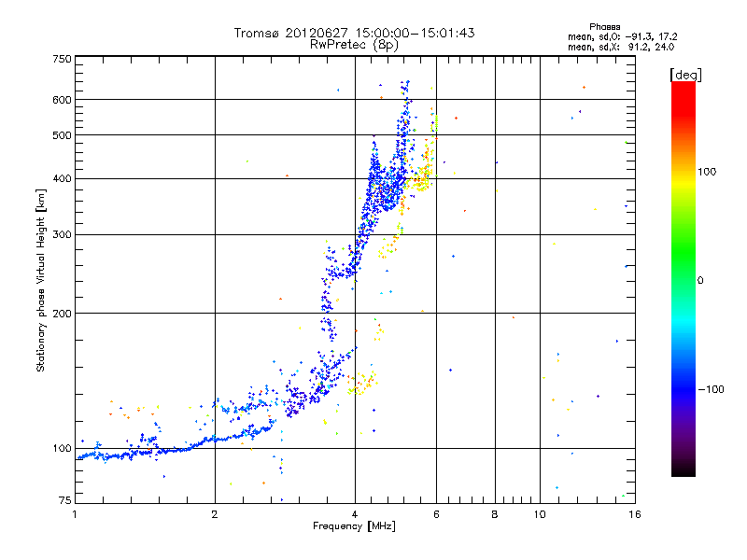Click the colorbar tick label "-100"
The image size is (747, 560).
(711, 389)
